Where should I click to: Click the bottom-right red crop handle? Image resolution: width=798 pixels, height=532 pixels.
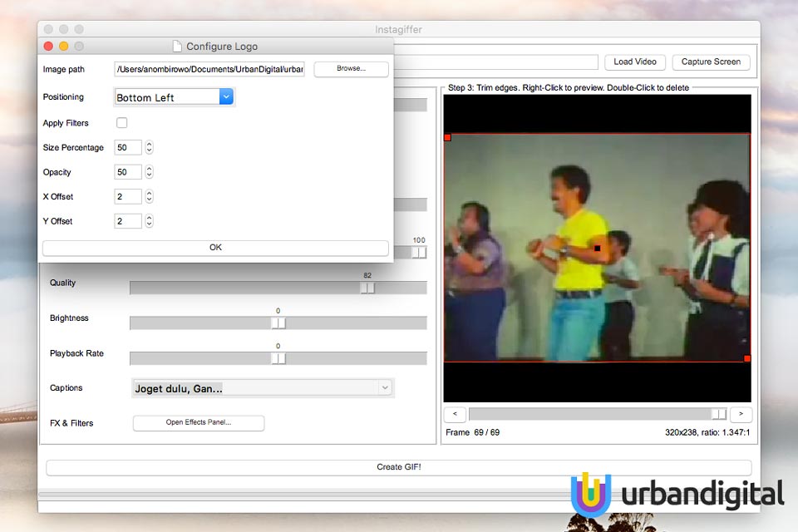747,358
